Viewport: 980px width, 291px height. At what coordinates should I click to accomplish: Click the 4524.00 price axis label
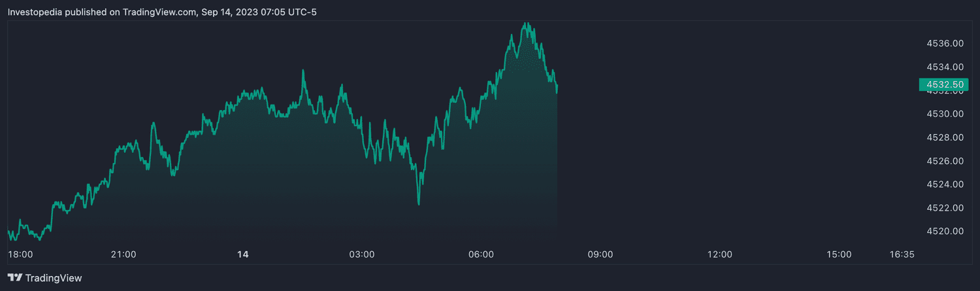tap(945, 184)
